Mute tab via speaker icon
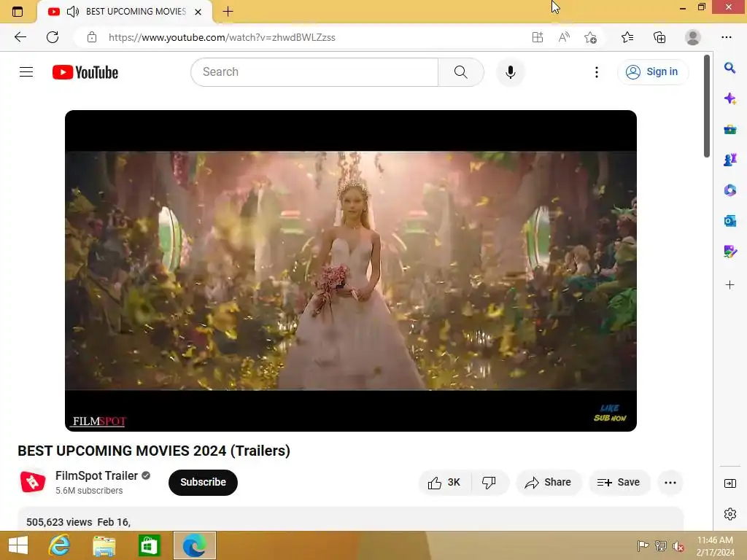747x560 pixels. pos(73,12)
